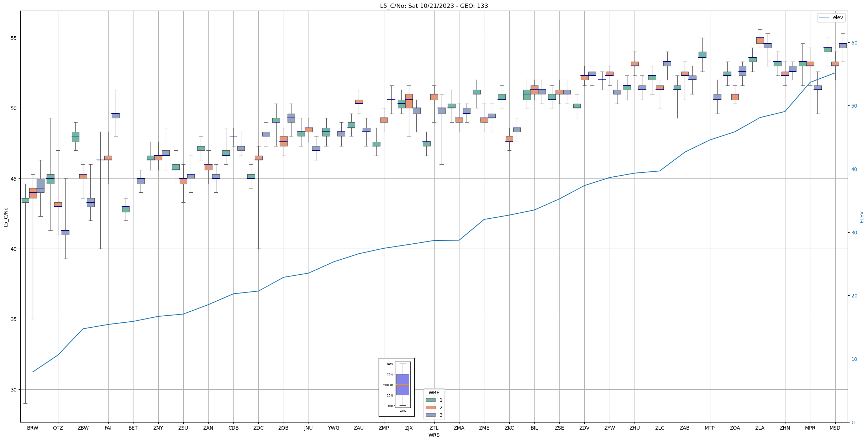Click the BIL x-axis label

click(534, 428)
